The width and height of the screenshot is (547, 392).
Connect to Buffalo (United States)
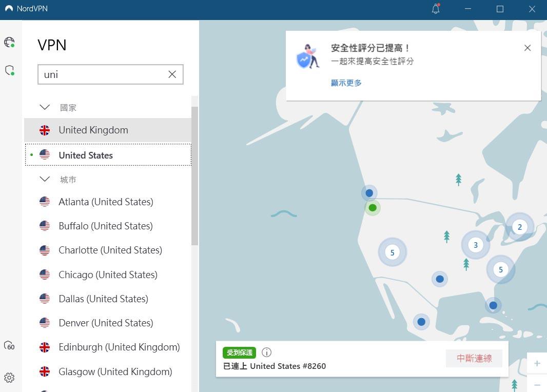click(x=108, y=226)
